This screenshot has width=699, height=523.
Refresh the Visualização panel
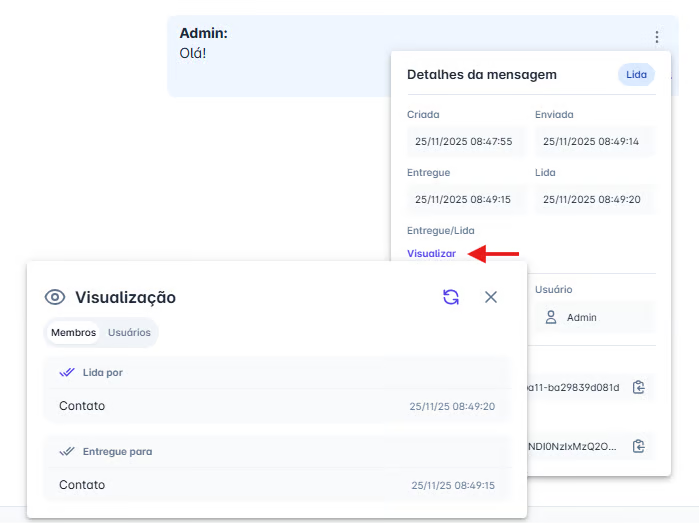pyautogui.click(x=451, y=297)
